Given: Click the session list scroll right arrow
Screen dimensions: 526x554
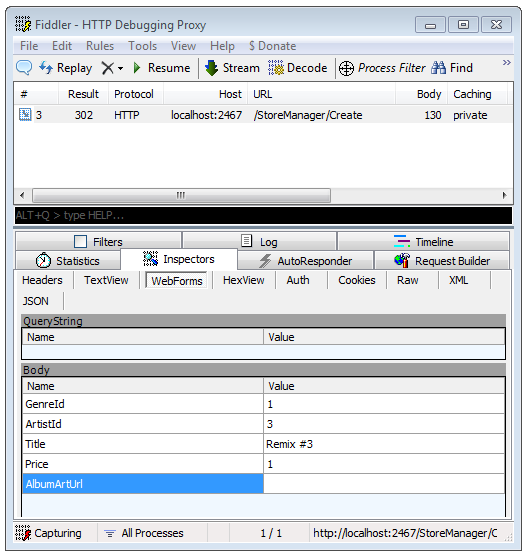Looking at the screenshot, I should click(x=504, y=195).
